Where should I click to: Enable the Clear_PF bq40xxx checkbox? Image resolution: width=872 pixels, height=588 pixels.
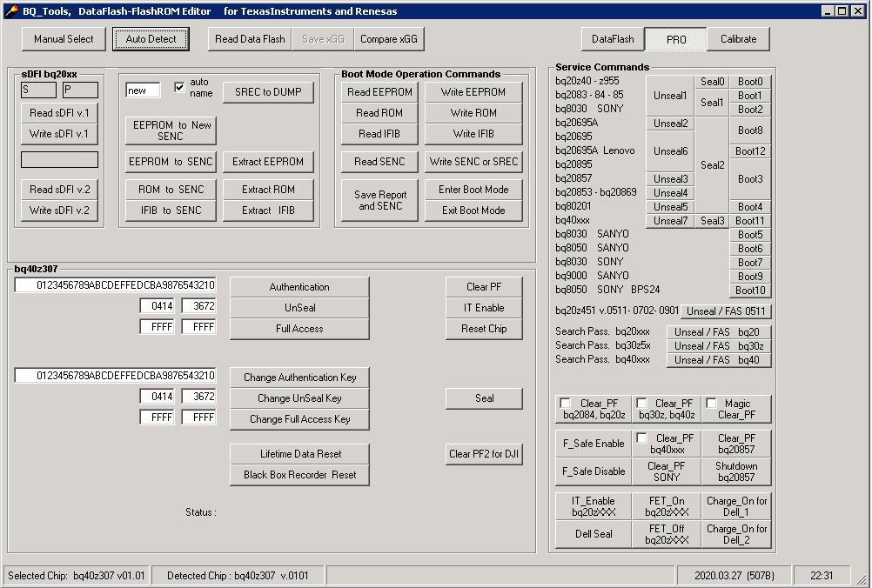(x=641, y=438)
